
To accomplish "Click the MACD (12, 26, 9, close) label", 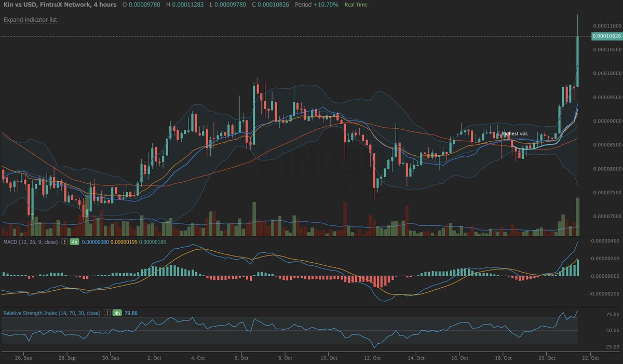I will tap(31, 242).
